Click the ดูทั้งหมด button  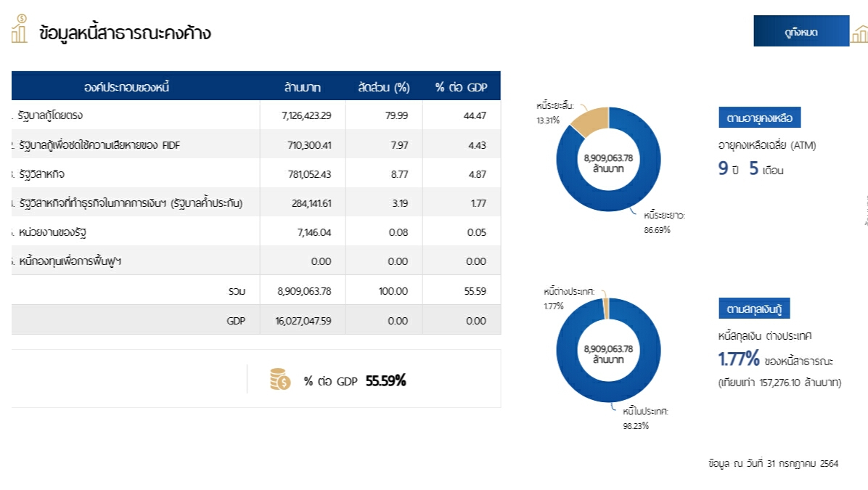801,31
